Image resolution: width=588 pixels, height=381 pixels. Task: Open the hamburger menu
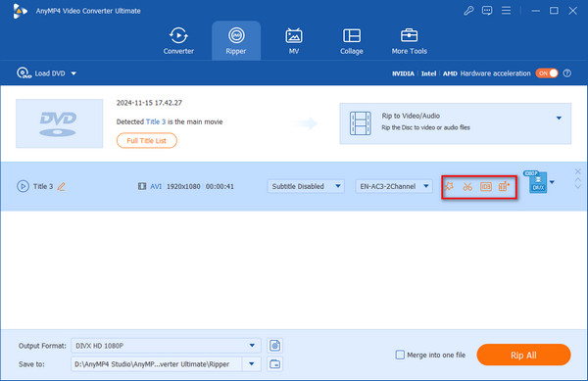click(507, 11)
